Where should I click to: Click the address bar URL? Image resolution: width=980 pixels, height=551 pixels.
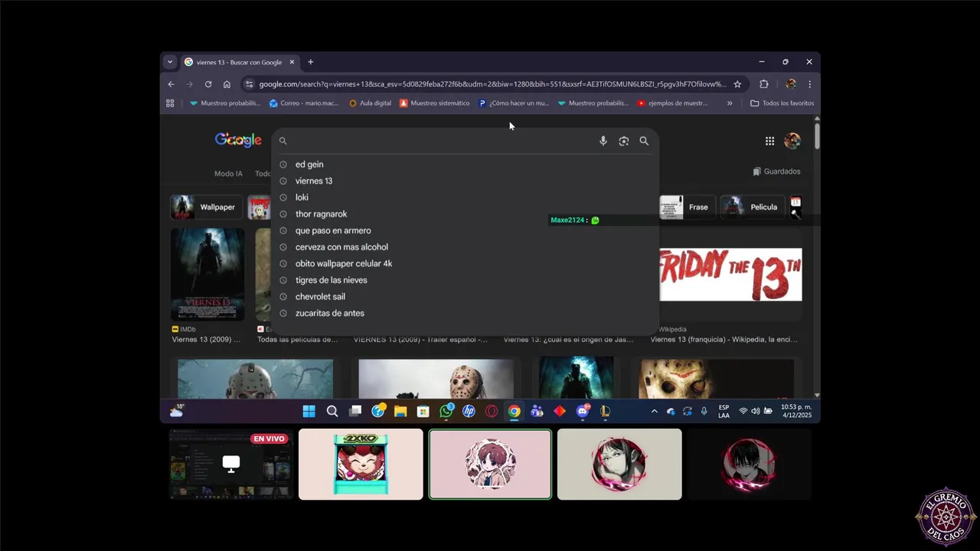tap(492, 84)
